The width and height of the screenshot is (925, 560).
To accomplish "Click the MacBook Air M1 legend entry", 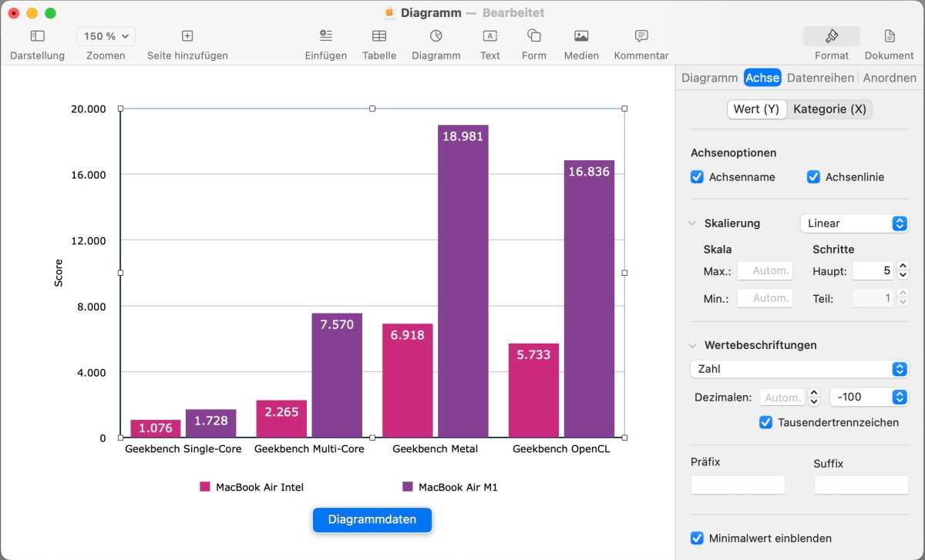I will tap(450, 487).
